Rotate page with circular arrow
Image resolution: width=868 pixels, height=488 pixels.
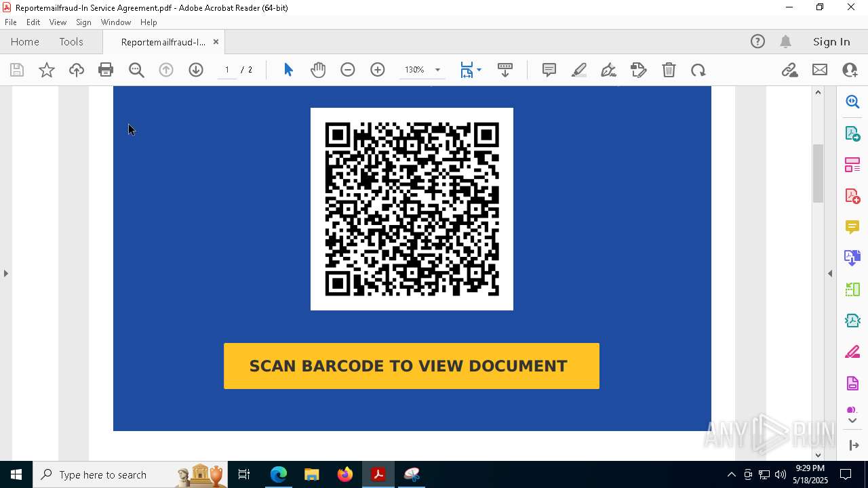(x=698, y=70)
